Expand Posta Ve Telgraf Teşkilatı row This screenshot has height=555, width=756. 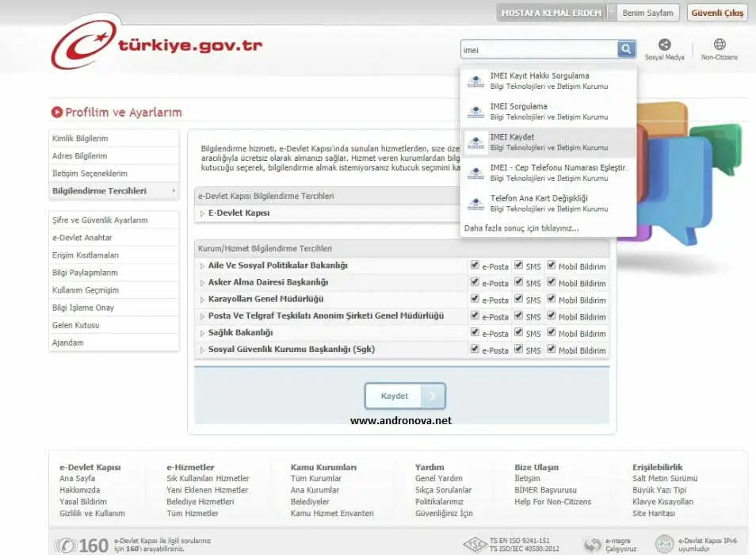[x=203, y=316]
